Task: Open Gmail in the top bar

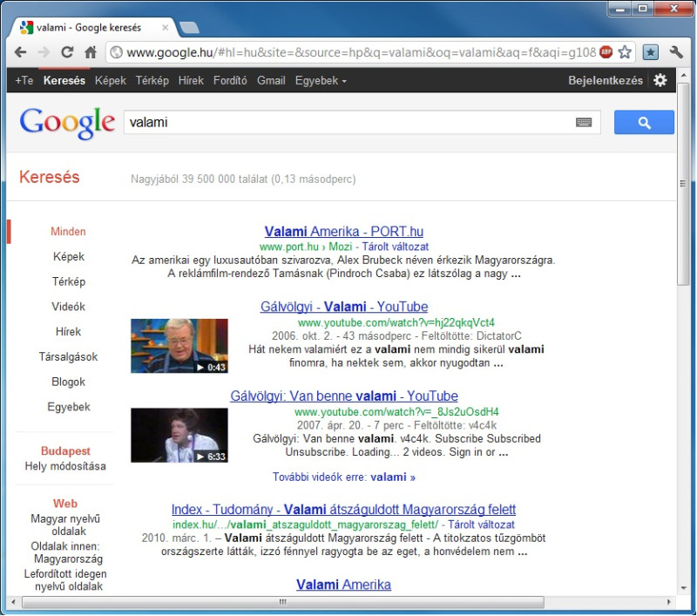Action: tap(271, 80)
